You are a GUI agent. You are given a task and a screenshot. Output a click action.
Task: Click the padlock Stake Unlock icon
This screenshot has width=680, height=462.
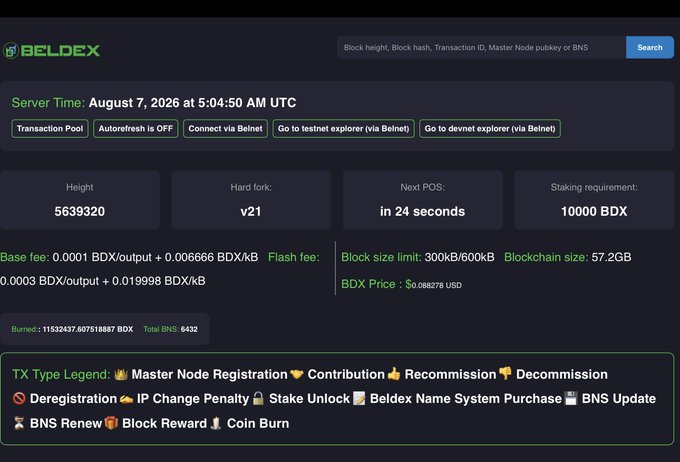[x=258, y=398]
